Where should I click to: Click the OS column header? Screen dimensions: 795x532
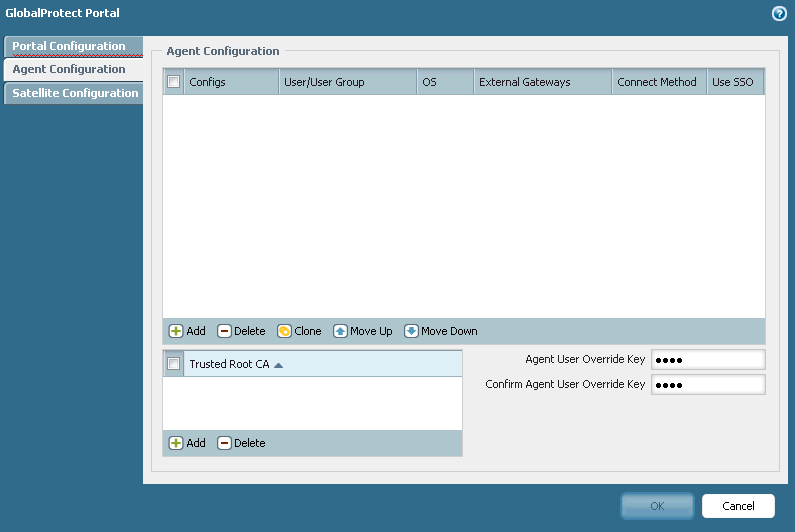click(445, 82)
